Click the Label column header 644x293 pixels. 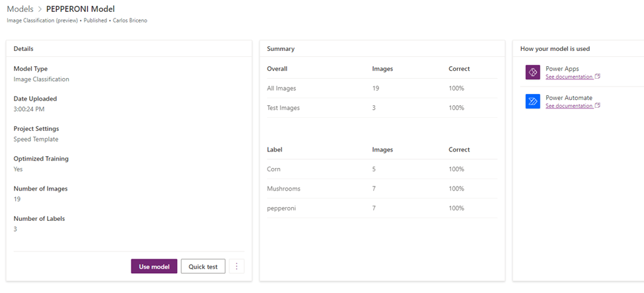[274, 149]
